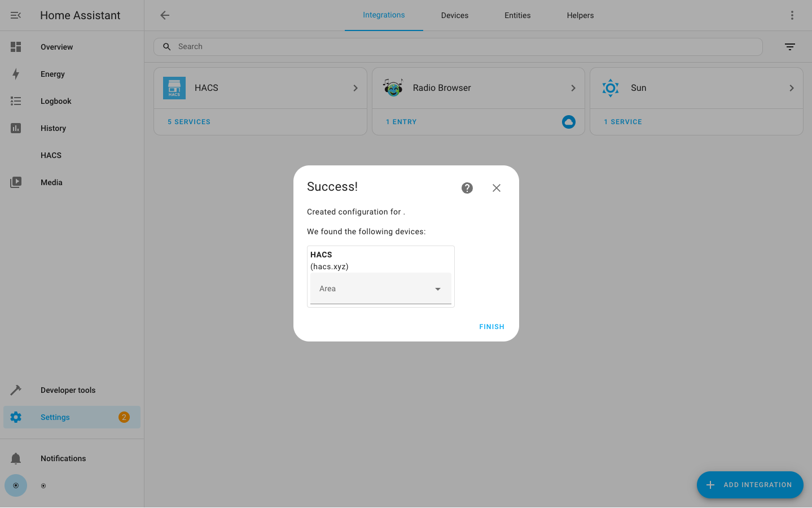Screen dimensions: 812x508
Task: Switch to the Devices tab
Action: point(454,15)
